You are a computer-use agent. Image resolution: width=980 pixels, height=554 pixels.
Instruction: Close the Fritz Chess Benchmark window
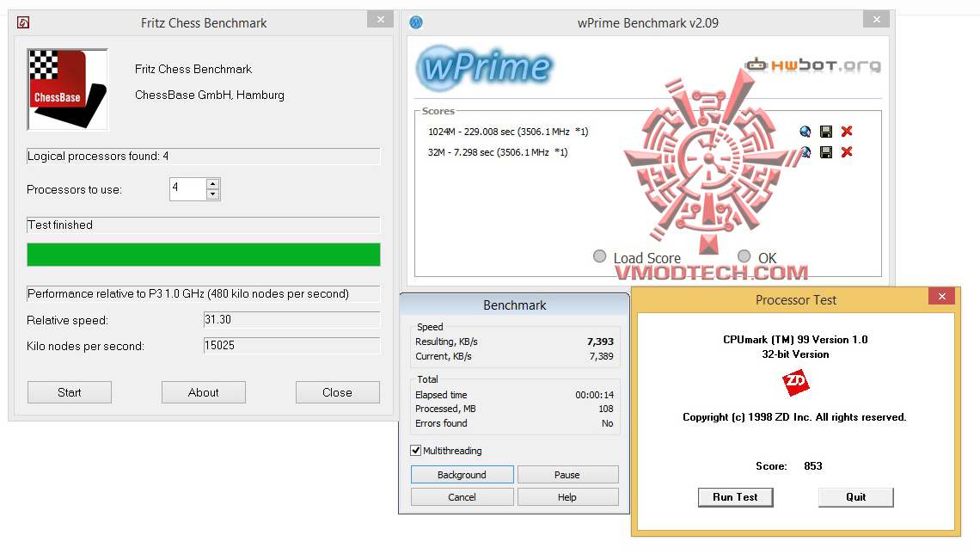pyautogui.click(x=380, y=20)
